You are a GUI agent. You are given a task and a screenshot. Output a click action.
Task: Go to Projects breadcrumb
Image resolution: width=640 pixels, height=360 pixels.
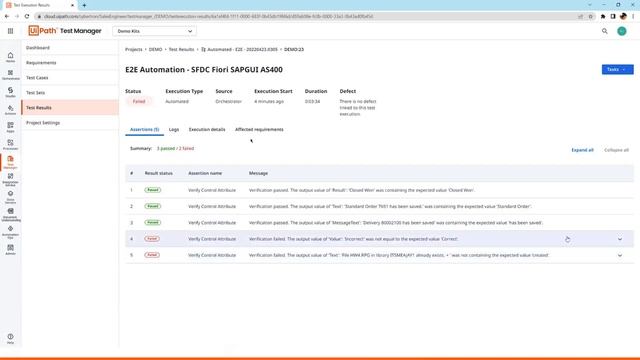click(x=133, y=49)
